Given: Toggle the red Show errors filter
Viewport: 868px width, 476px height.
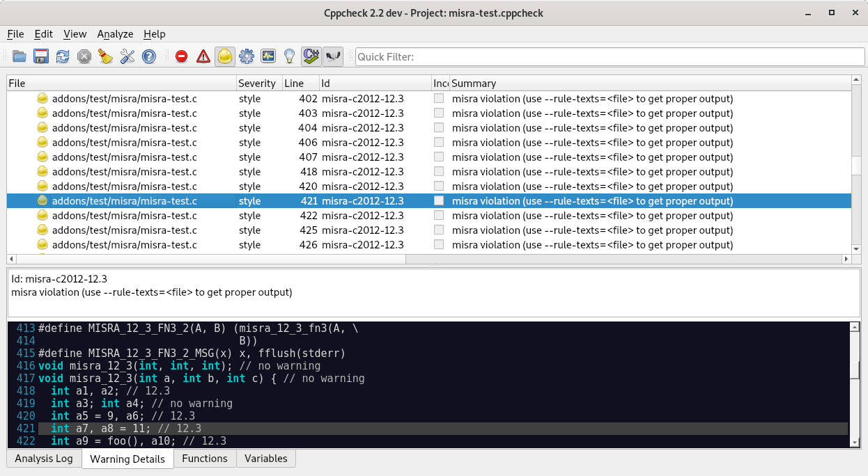Looking at the screenshot, I should (x=182, y=56).
